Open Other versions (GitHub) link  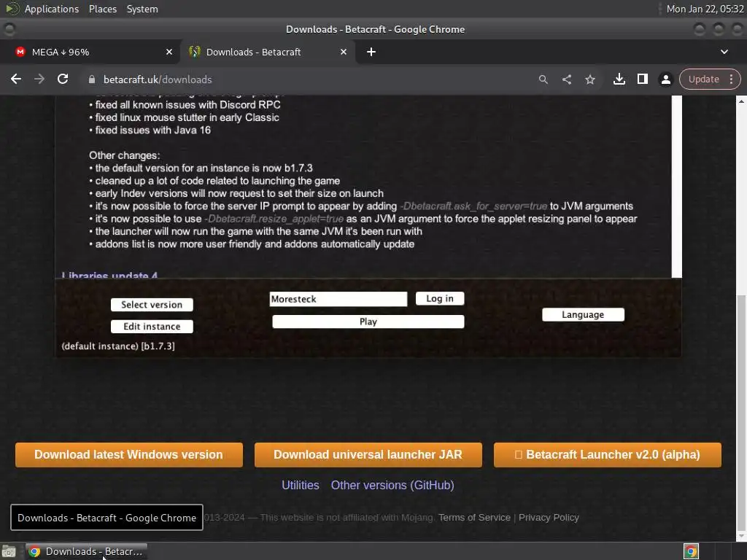pyautogui.click(x=392, y=485)
